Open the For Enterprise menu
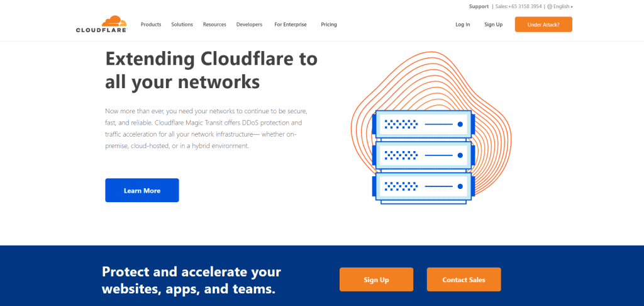The height and width of the screenshot is (306, 644). 291,25
